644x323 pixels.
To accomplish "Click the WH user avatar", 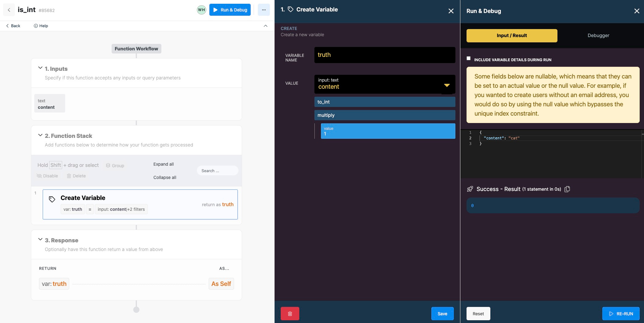I will 202,10.
